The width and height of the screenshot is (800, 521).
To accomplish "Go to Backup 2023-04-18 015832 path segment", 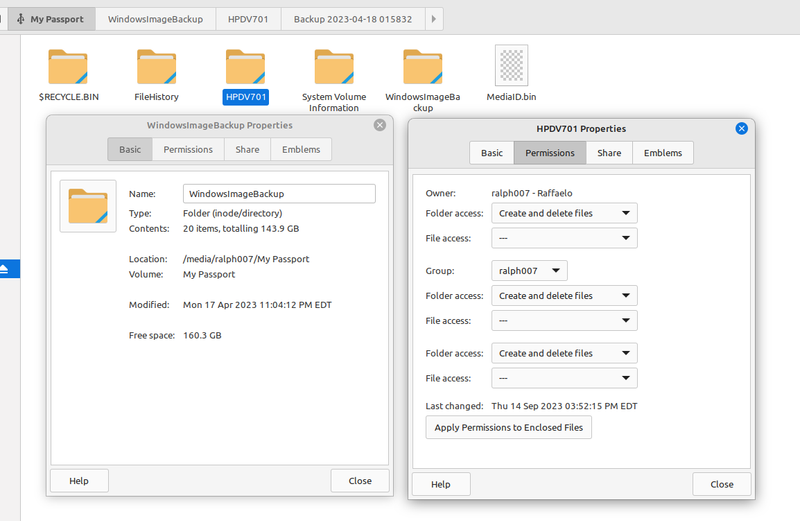I will [353, 19].
